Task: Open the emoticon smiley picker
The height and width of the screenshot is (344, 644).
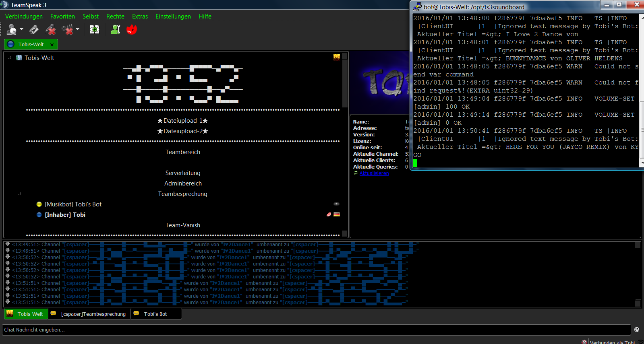Action: point(637,330)
